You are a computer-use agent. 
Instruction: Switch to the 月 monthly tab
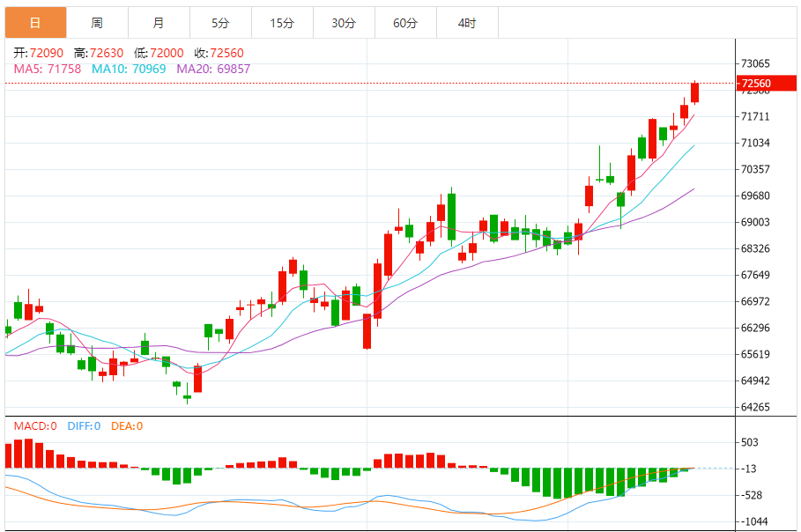(x=159, y=23)
